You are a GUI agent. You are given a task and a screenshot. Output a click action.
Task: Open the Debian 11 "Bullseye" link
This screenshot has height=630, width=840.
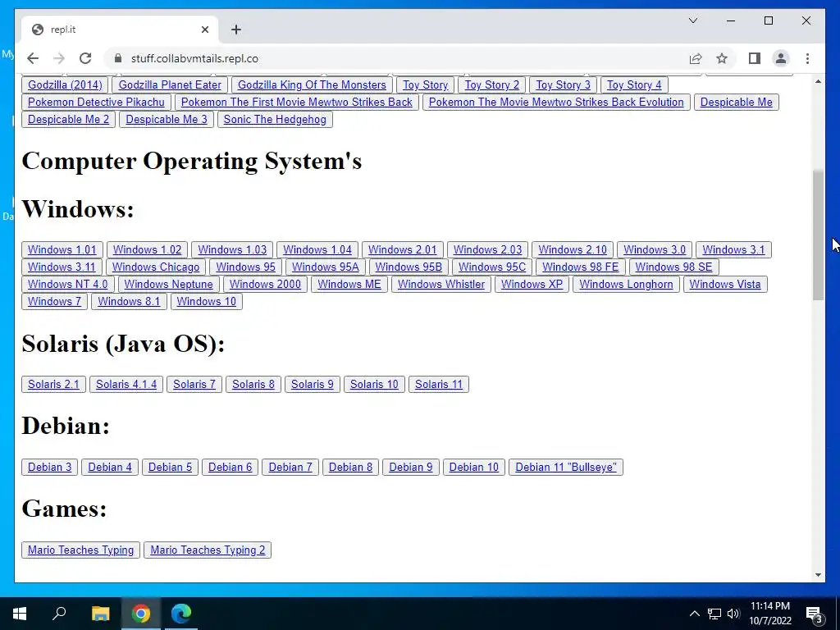(566, 467)
